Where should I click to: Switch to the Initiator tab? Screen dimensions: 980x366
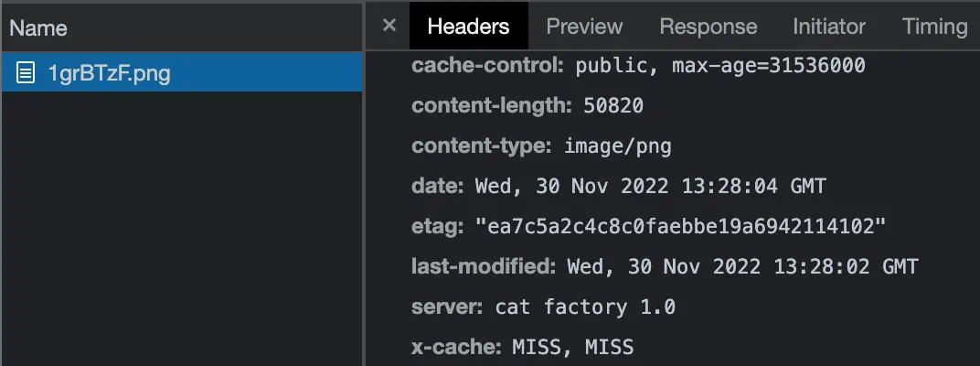click(x=829, y=26)
